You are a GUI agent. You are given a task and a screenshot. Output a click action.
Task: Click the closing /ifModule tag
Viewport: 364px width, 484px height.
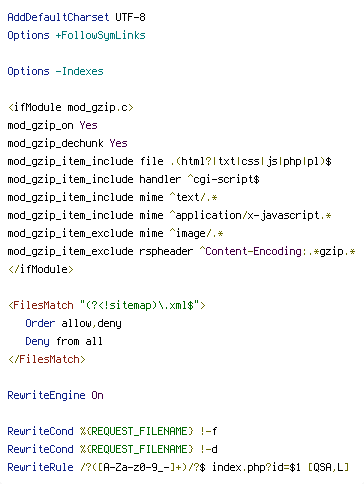[x=41, y=269]
